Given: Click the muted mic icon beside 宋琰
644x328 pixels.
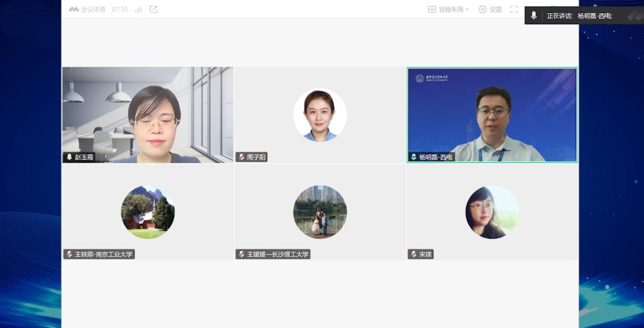Looking at the screenshot, I should (x=414, y=254).
